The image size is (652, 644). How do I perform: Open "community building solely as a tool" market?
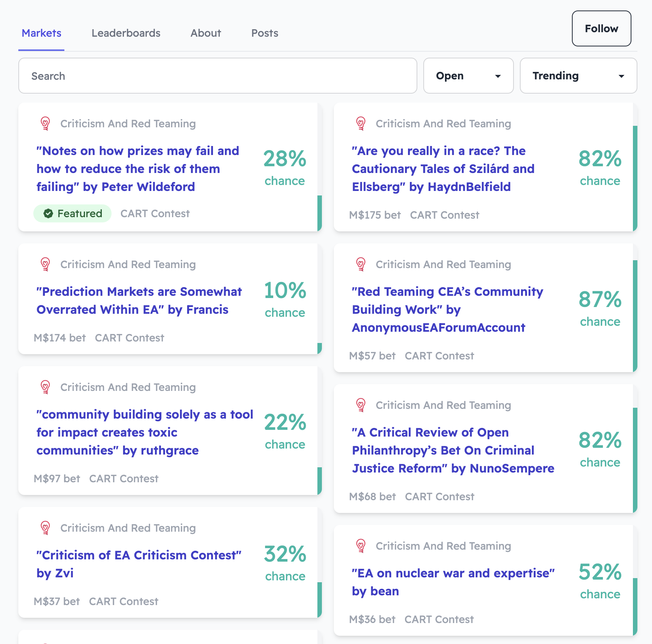coord(145,432)
